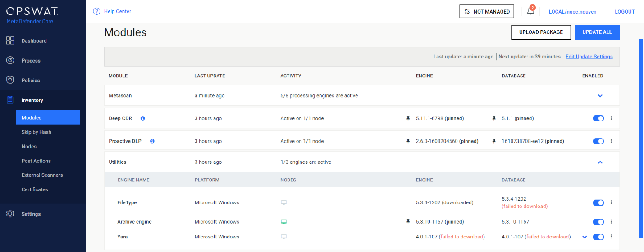Open Process in the sidebar
The width and height of the screenshot is (644, 252).
31,60
